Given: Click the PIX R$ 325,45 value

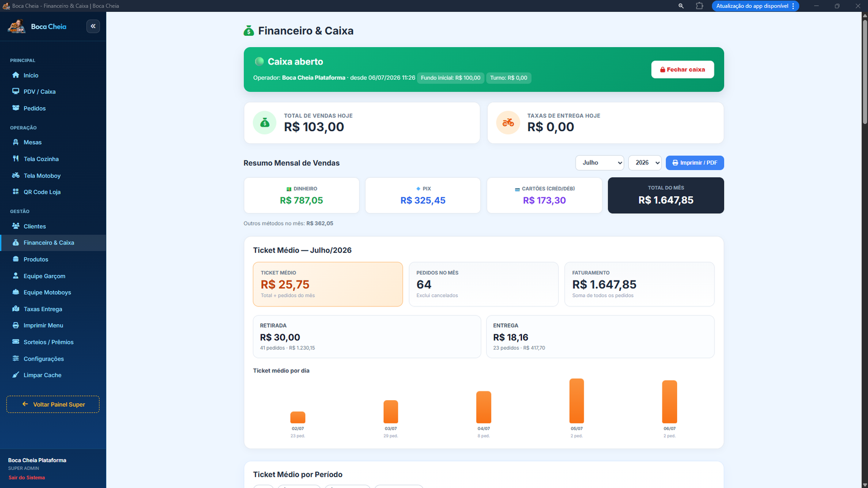Looking at the screenshot, I should point(423,201).
